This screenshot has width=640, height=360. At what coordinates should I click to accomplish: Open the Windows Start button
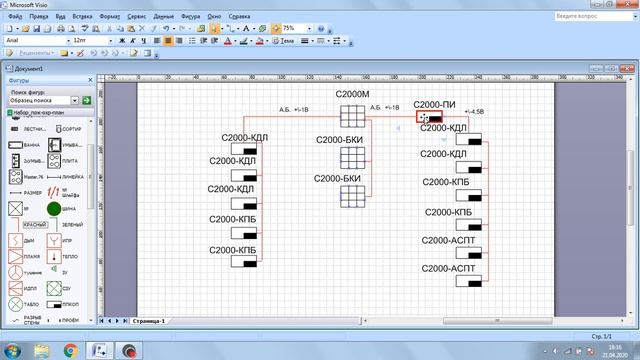coord(12,351)
